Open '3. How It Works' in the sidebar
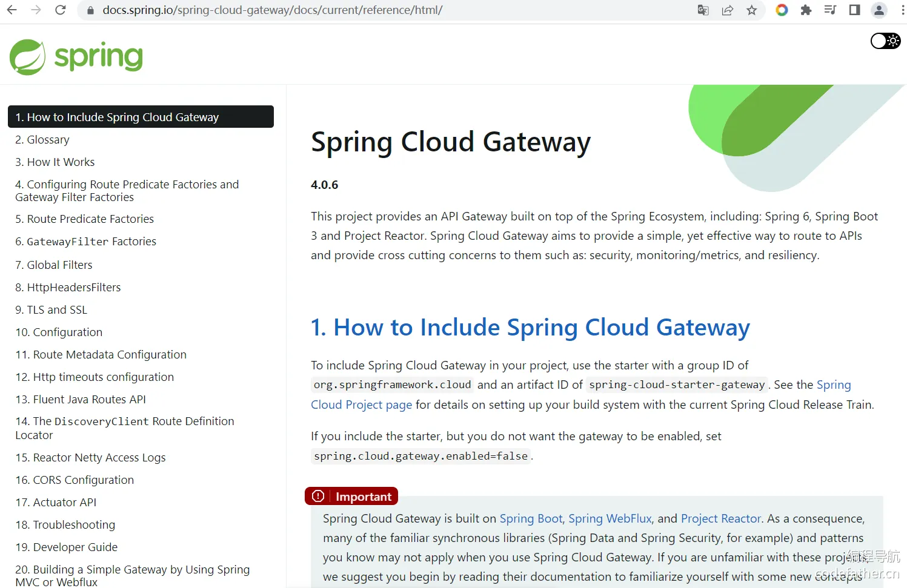The width and height of the screenshot is (907, 588). click(x=55, y=162)
